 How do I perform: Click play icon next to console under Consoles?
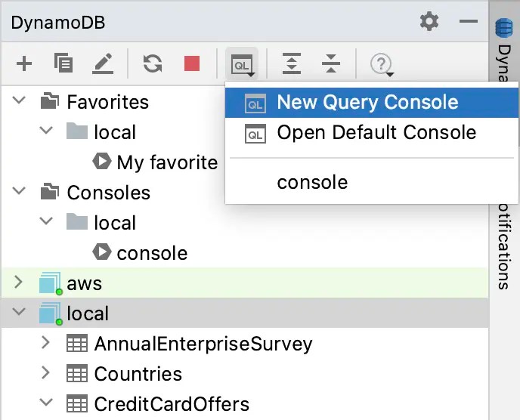coord(102,252)
